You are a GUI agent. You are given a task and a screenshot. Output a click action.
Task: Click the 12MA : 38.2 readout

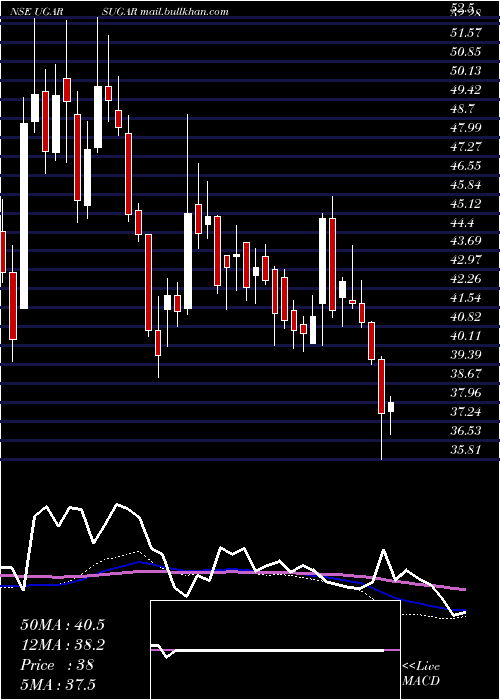tap(62, 645)
